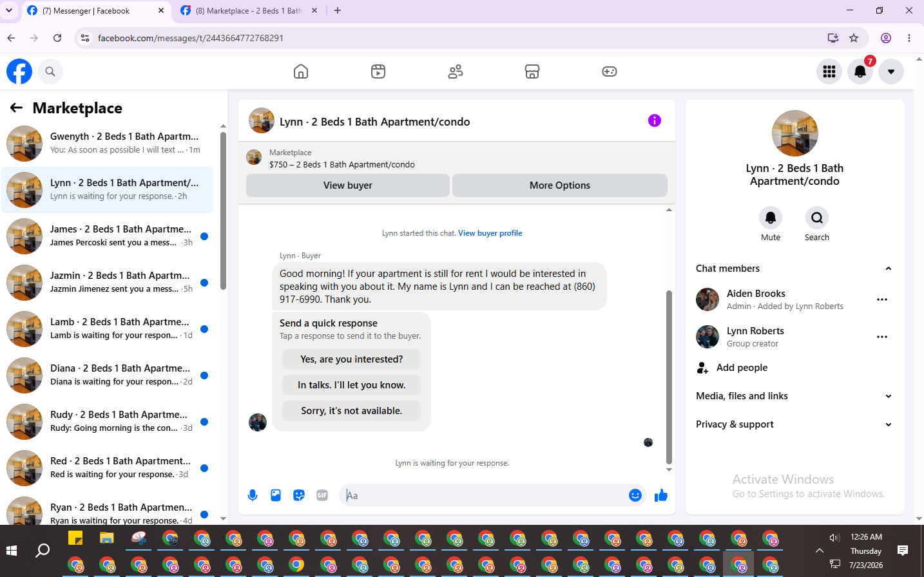Select Lynn conversation in the list
Screen dimensions: 924x577
[x=108, y=189]
